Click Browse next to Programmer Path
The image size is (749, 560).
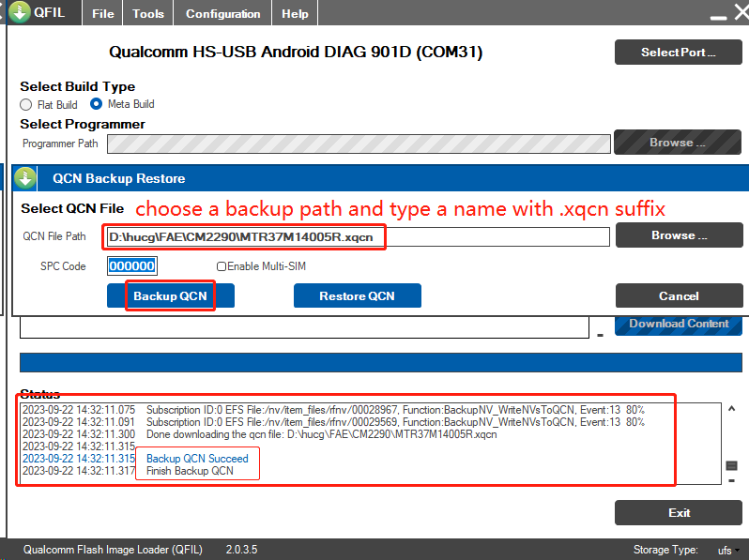click(x=678, y=143)
